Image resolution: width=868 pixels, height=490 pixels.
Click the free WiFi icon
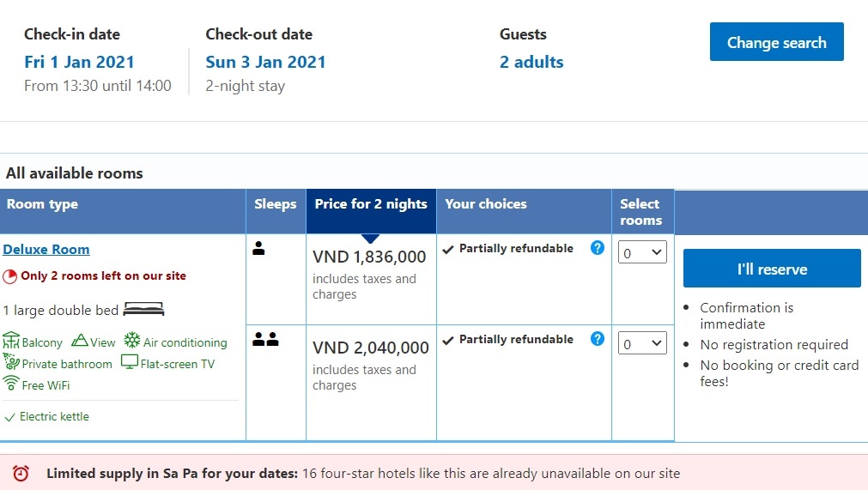11,384
